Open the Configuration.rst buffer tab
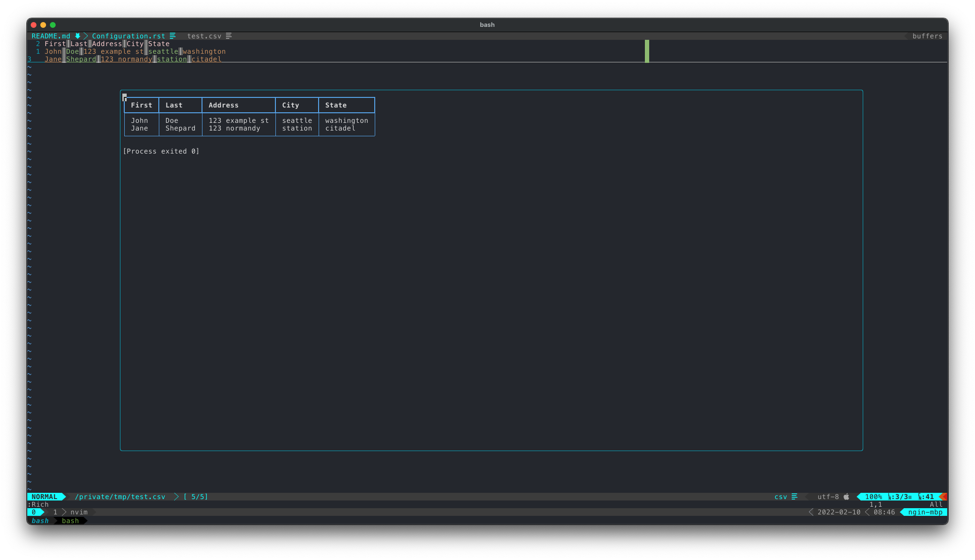The height and width of the screenshot is (560, 975). [x=128, y=36]
